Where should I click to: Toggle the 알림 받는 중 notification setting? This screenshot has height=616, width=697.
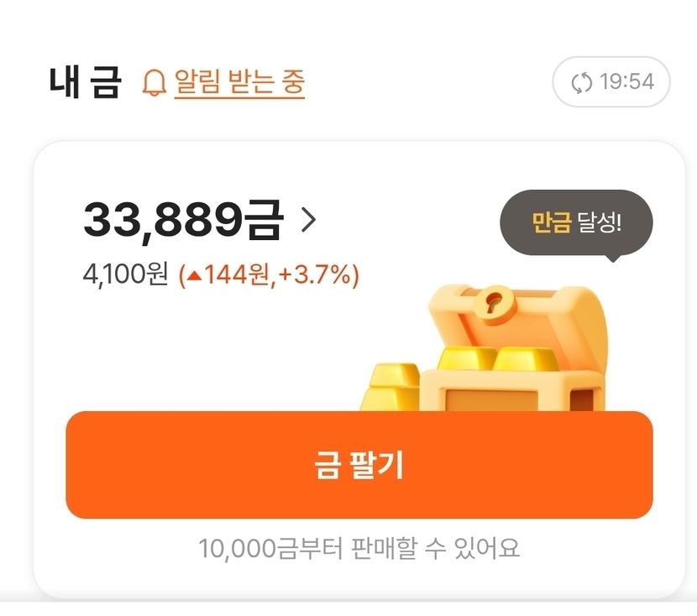239,82
